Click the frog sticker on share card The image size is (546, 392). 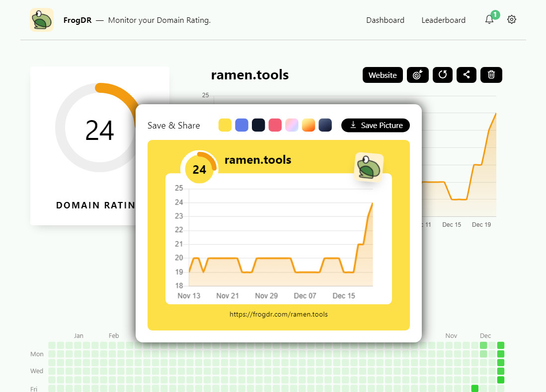(369, 167)
